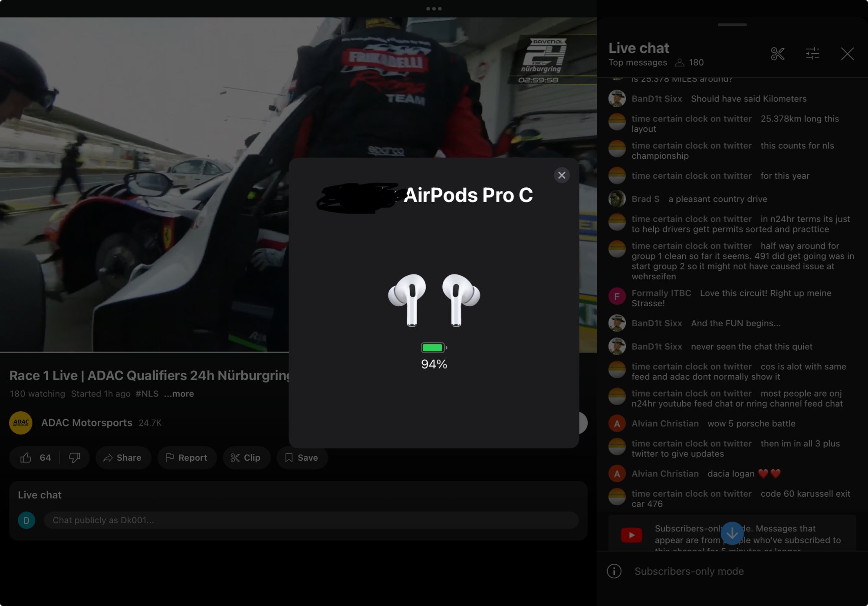
Task: Tap the AirPods Pro earbuds image
Action: (x=434, y=300)
